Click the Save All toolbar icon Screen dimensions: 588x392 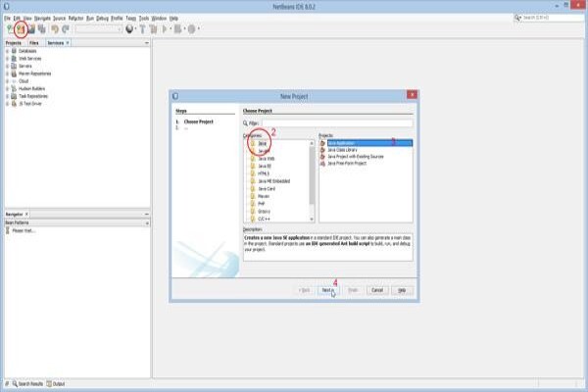(42, 28)
